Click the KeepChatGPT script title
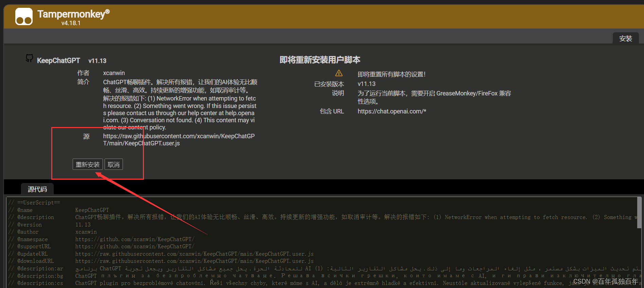Screen dimensions: 644x288 click(x=58, y=60)
